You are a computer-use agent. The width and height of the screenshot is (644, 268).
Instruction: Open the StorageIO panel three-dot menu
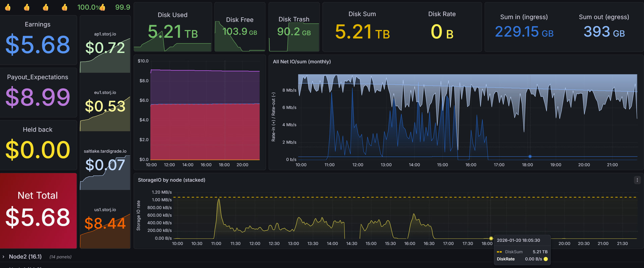637,180
